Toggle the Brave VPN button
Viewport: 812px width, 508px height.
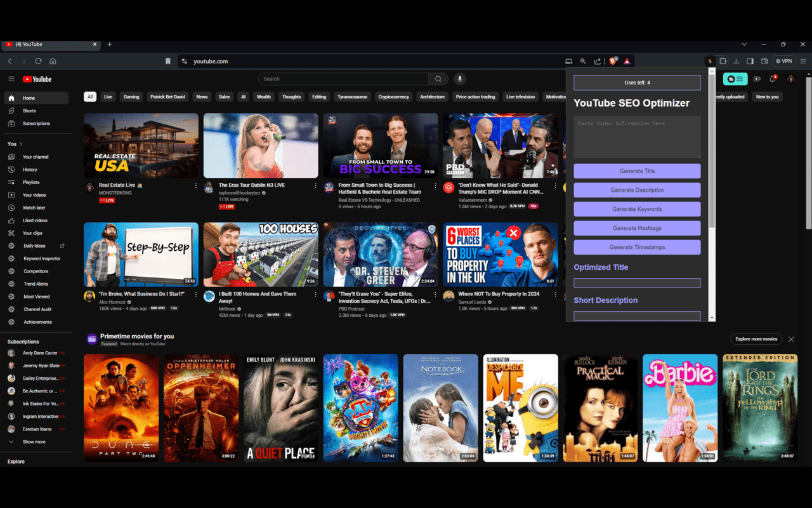tap(784, 61)
